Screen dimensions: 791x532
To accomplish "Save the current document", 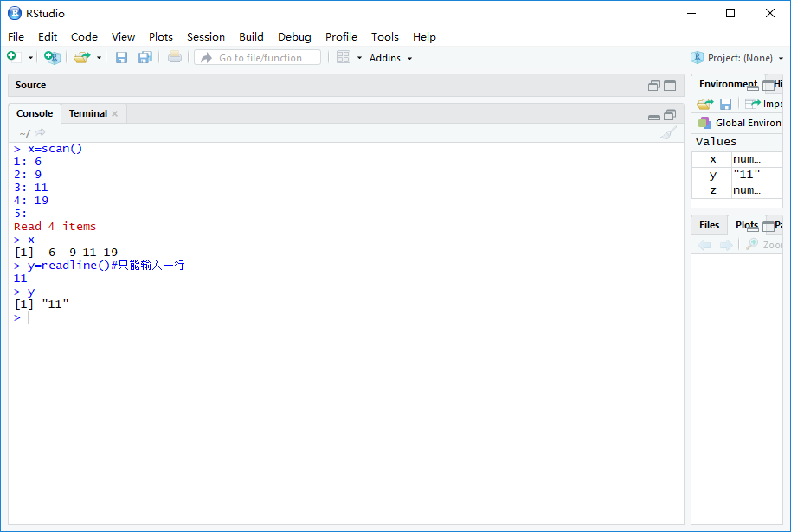I will point(121,57).
